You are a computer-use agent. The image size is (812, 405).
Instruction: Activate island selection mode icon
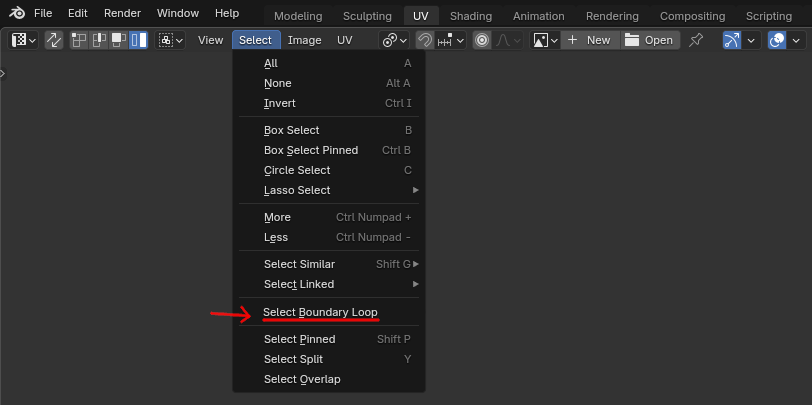138,40
